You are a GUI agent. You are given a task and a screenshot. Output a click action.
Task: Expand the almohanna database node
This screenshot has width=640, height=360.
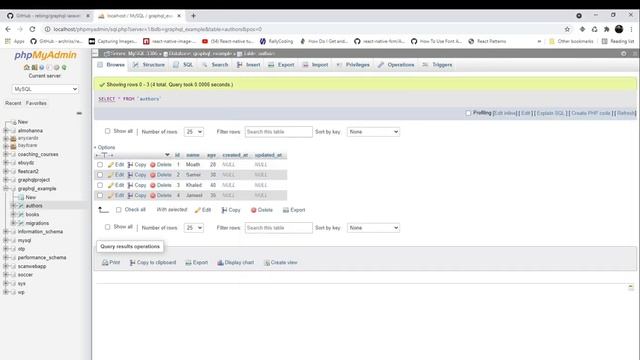point(6,131)
